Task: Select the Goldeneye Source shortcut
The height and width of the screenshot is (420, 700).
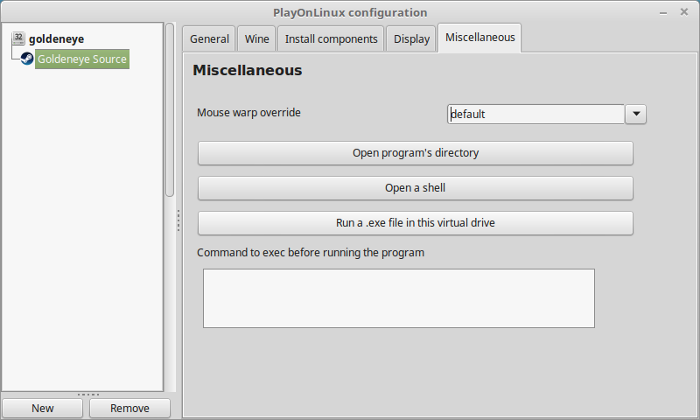Action: tap(82, 59)
